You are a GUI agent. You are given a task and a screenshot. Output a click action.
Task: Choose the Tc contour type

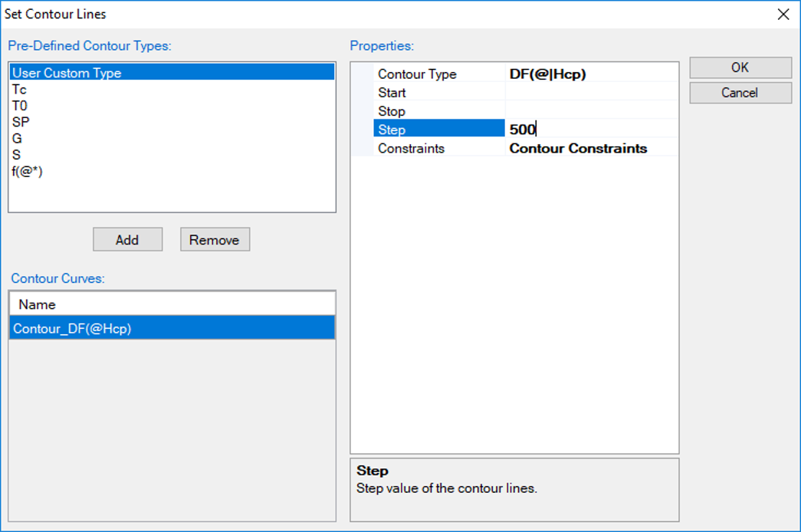(19, 90)
